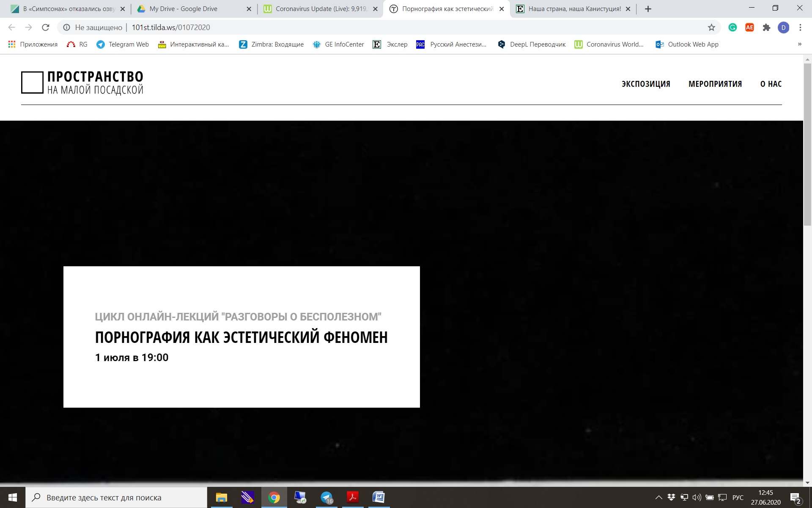Screen dimensions: 812x508
Task: Bookmark this page with star icon
Action: click(x=711, y=28)
